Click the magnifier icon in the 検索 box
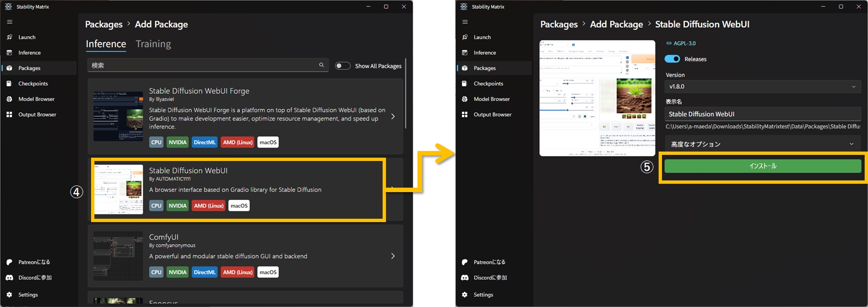The height and width of the screenshot is (307, 868). pos(321,66)
